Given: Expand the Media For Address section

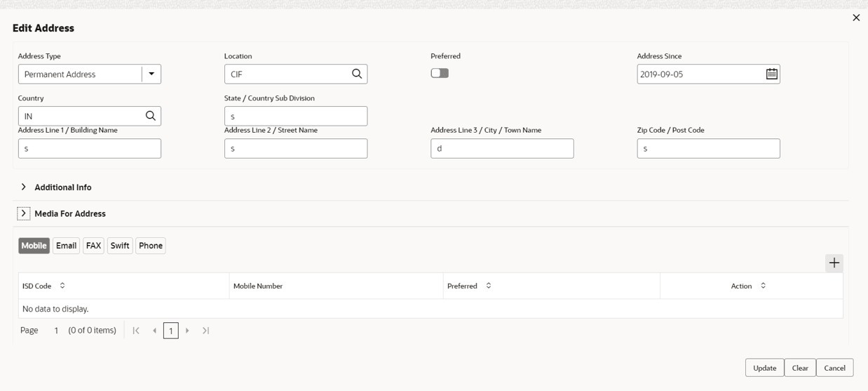Looking at the screenshot, I should click(x=24, y=213).
